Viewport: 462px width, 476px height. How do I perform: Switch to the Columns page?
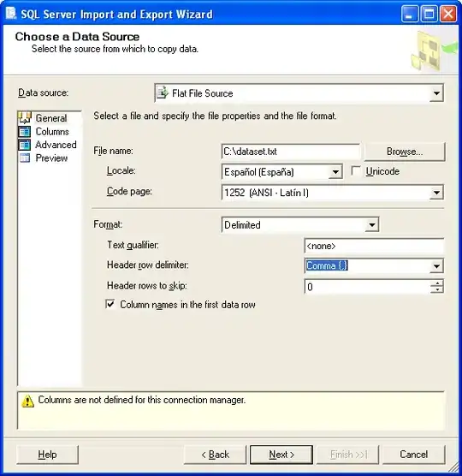[x=52, y=132]
